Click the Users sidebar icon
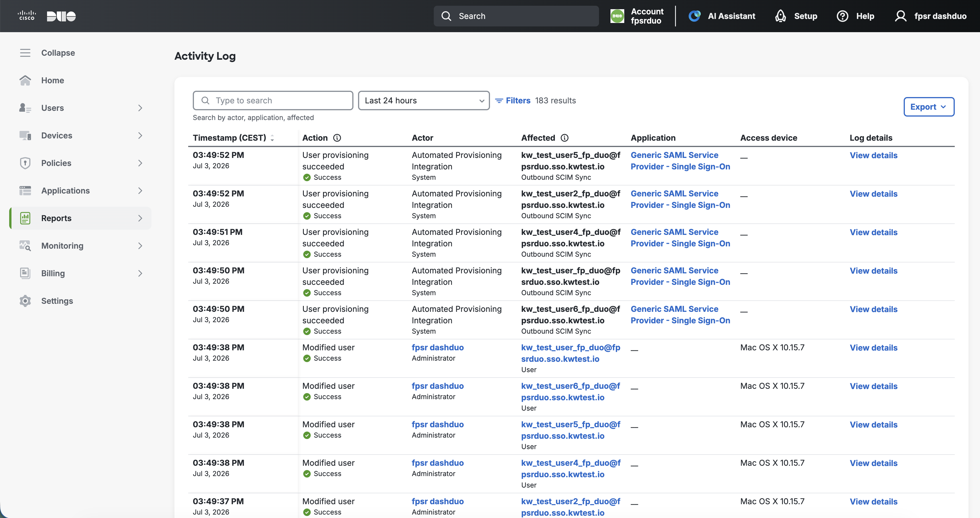The width and height of the screenshot is (980, 518). coord(25,108)
